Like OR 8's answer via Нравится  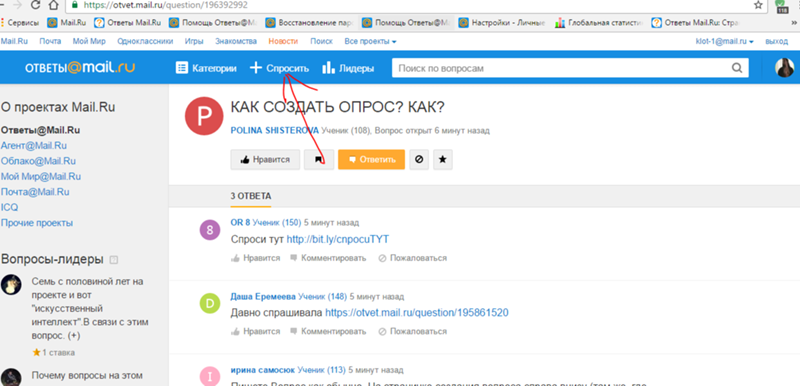pyautogui.click(x=256, y=258)
